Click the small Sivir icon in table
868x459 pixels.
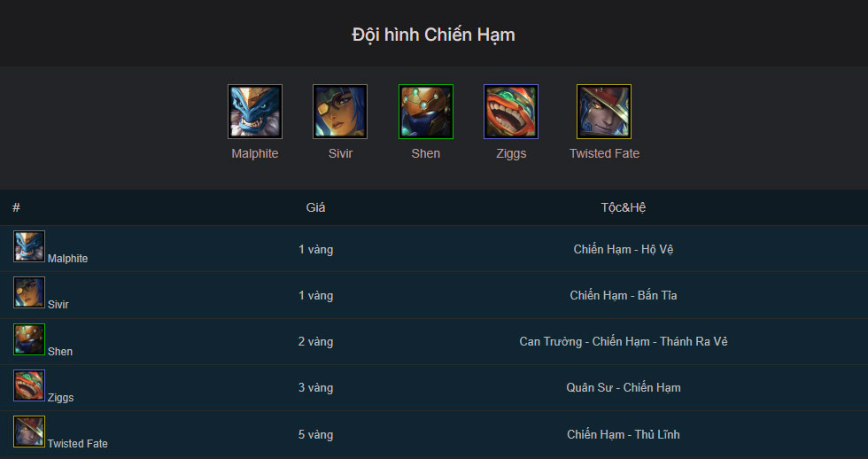pyautogui.click(x=29, y=292)
